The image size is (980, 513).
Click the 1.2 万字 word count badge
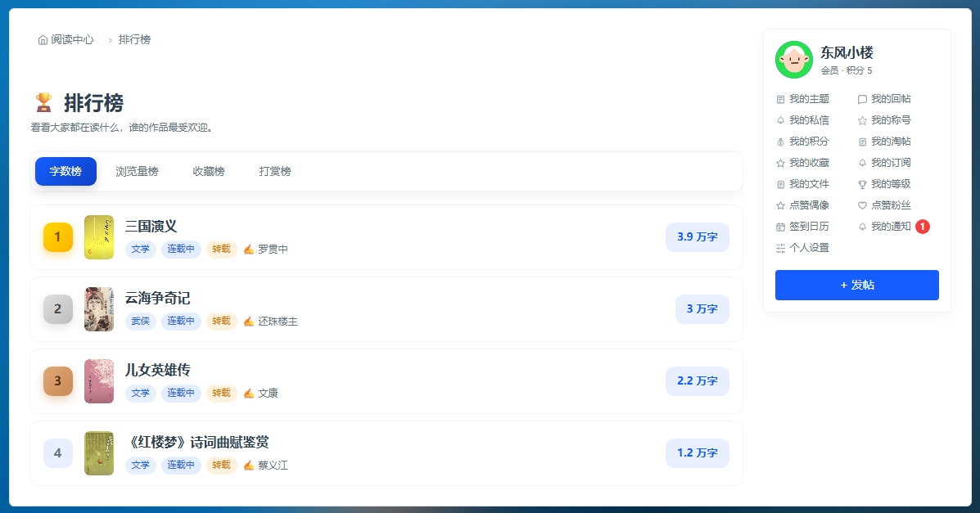click(x=698, y=453)
